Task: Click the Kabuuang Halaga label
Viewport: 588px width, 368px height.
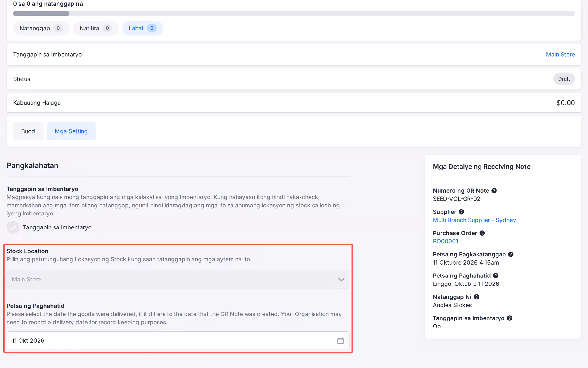Action: click(37, 103)
